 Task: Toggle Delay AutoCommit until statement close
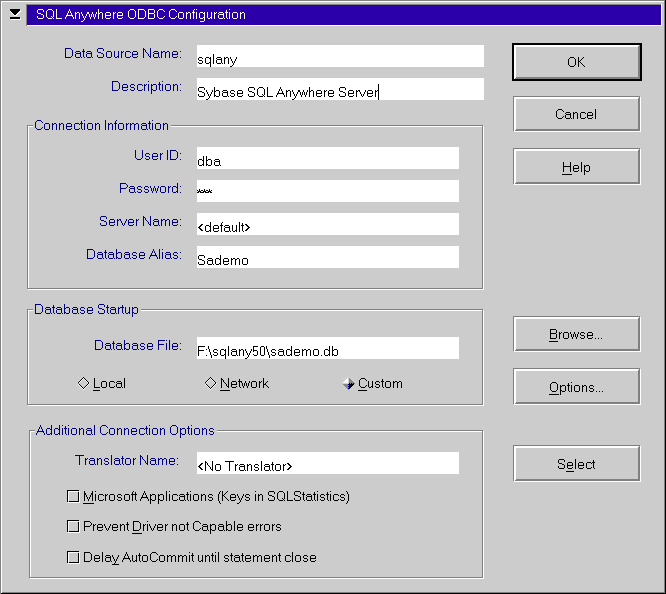tap(192, 557)
